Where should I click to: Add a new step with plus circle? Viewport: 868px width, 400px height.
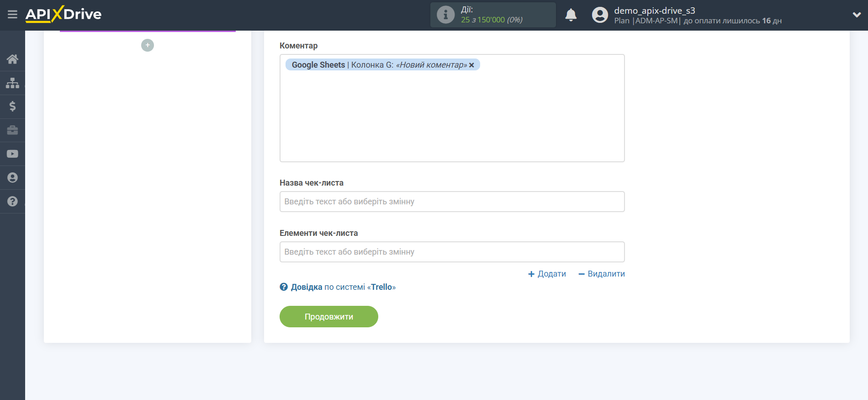pyautogui.click(x=148, y=45)
